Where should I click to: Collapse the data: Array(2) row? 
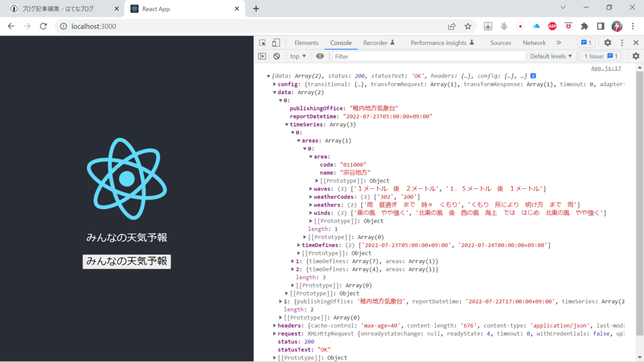[x=275, y=92]
